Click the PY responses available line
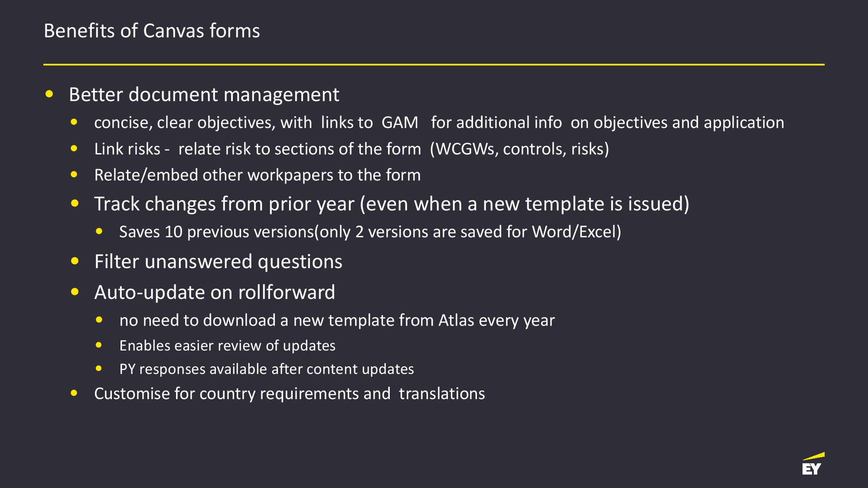 click(x=266, y=369)
